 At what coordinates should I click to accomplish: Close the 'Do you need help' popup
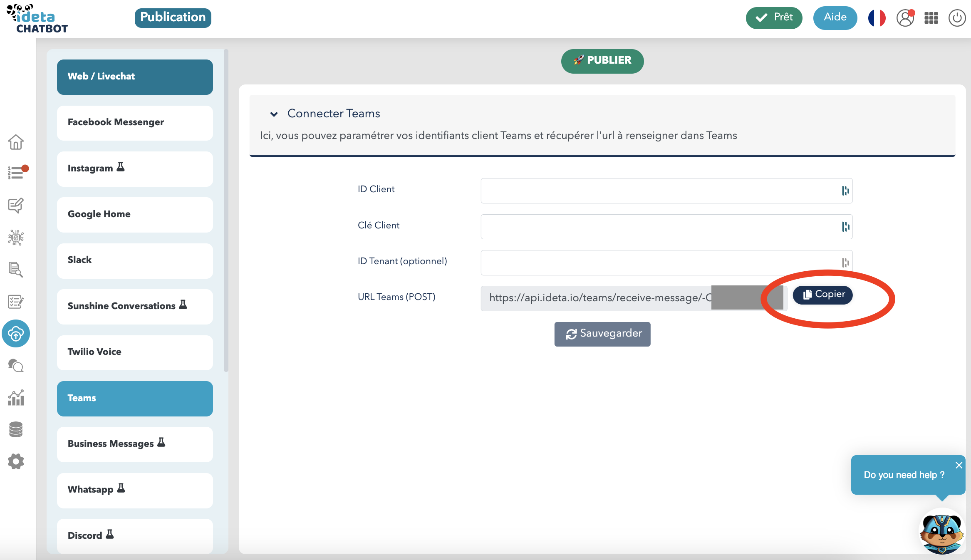(959, 465)
